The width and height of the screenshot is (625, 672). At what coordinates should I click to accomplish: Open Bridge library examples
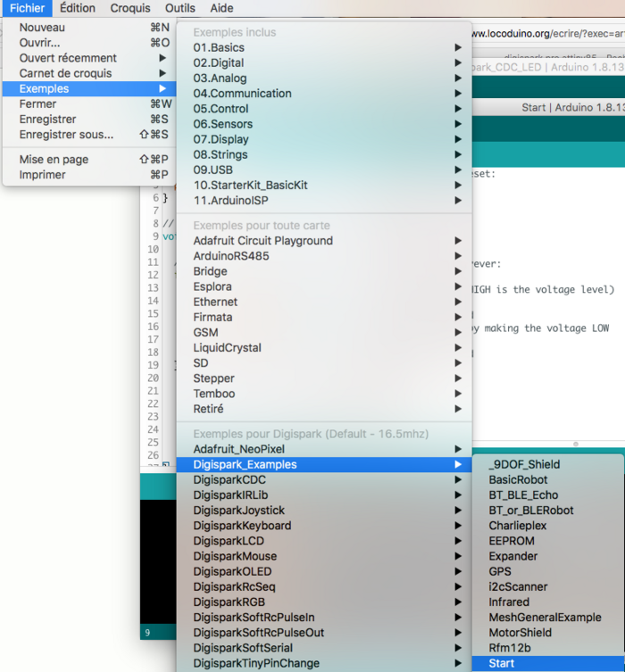tap(324, 271)
